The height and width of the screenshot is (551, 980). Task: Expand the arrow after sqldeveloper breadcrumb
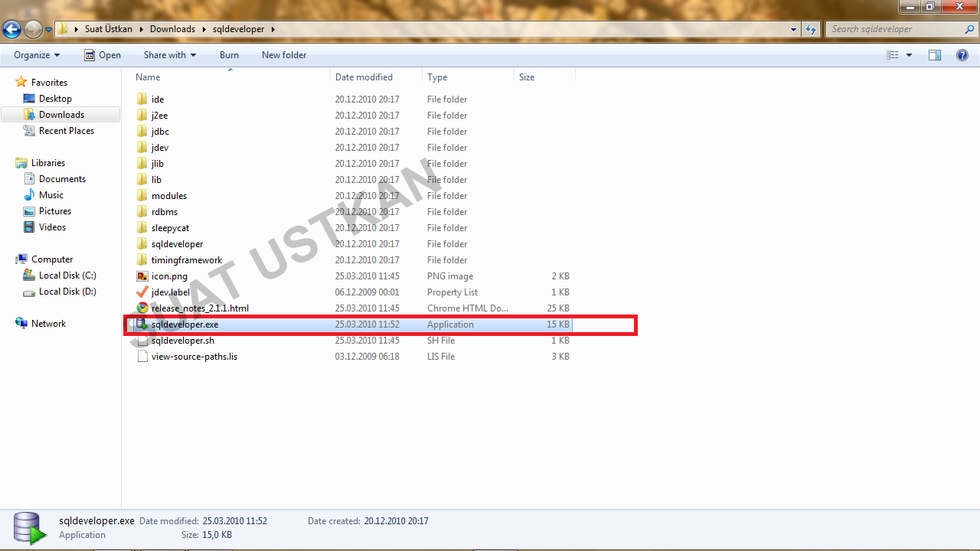click(x=273, y=29)
